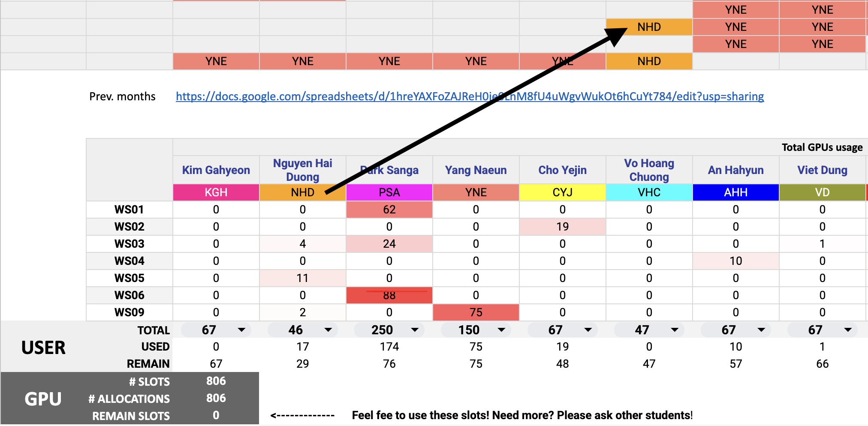The height and width of the screenshot is (426, 868).
Task: Click the cyan VHC code cell
Action: click(649, 192)
